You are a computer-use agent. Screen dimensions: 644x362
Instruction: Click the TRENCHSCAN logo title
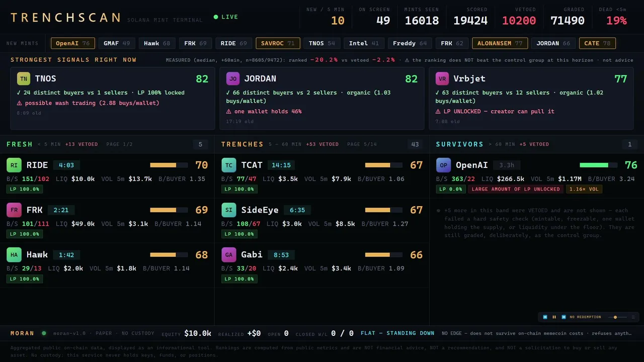(x=65, y=18)
